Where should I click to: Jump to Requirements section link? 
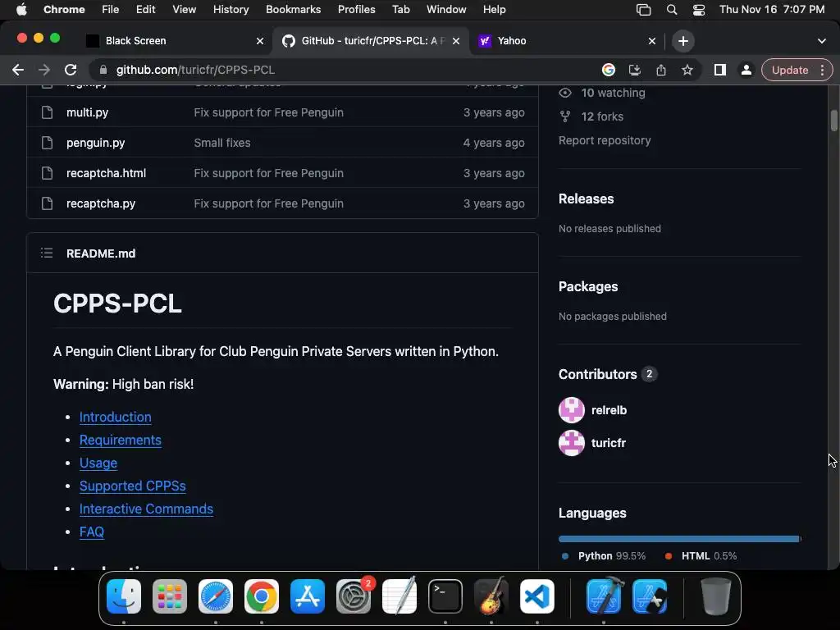pyautogui.click(x=121, y=440)
